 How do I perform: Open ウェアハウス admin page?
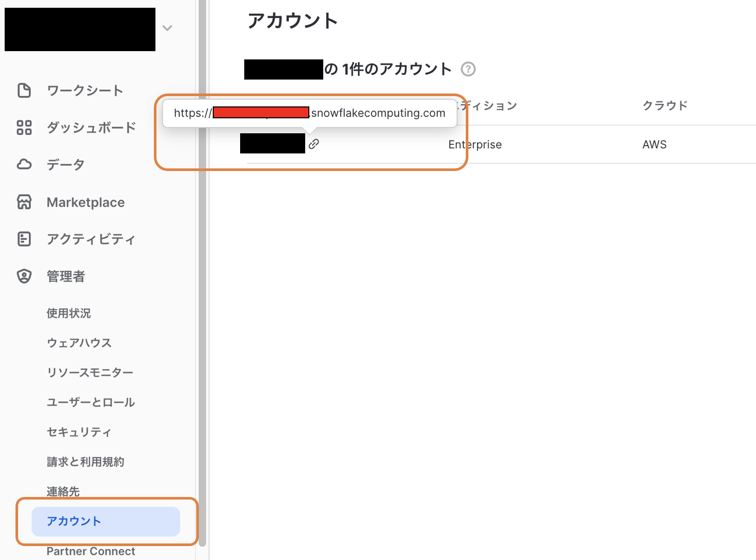(79, 343)
